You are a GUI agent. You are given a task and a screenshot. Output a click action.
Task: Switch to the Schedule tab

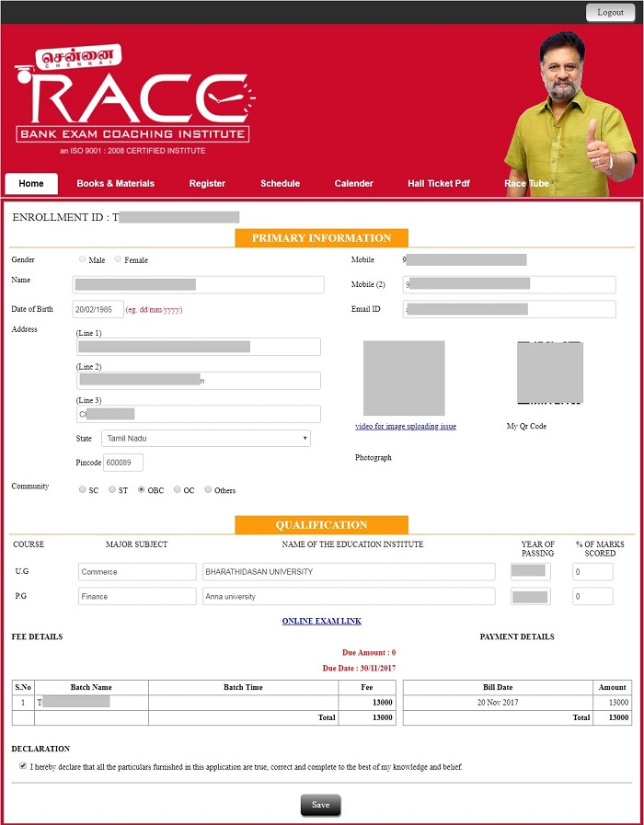coord(280,184)
